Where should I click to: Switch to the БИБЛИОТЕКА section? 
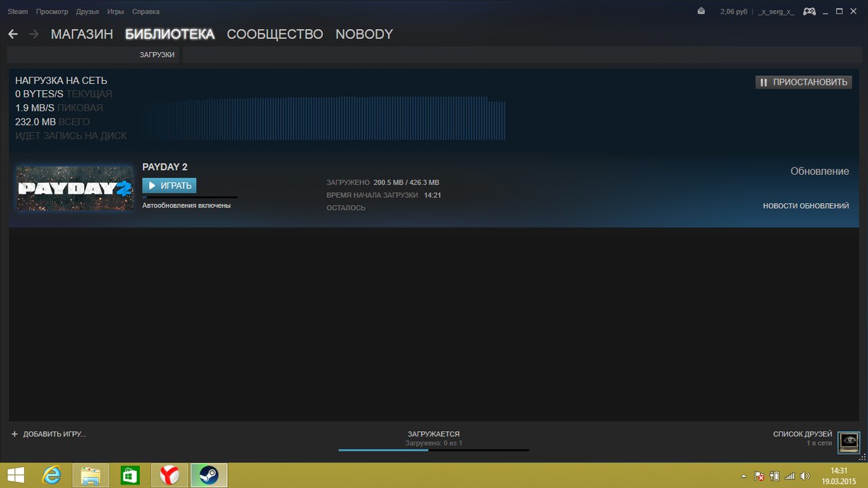[x=170, y=34]
